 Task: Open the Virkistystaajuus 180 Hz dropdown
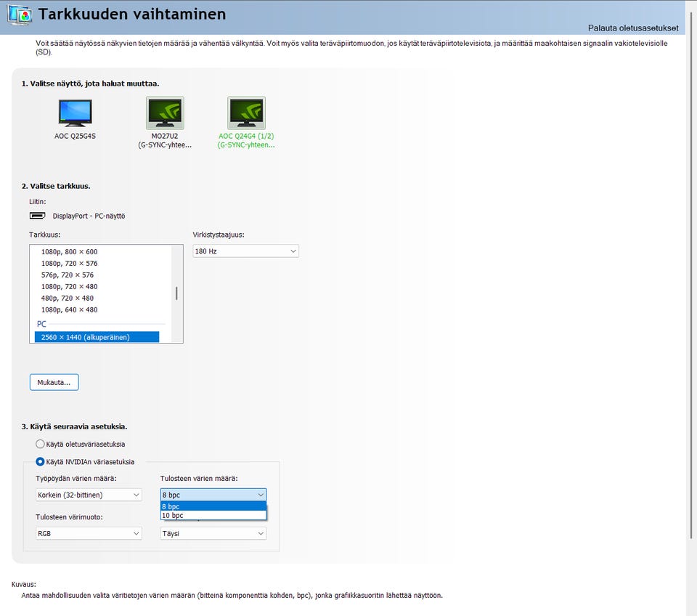(x=246, y=251)
